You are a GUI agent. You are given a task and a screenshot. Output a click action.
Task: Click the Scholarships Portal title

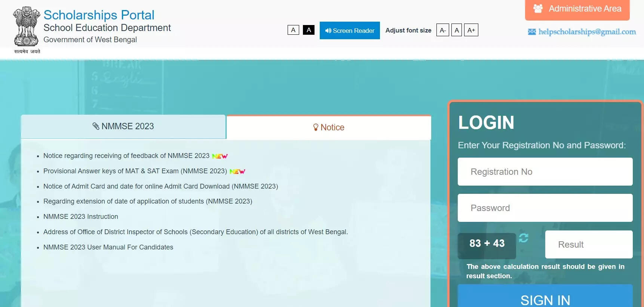pyautogui.click(x=99, y=15)
